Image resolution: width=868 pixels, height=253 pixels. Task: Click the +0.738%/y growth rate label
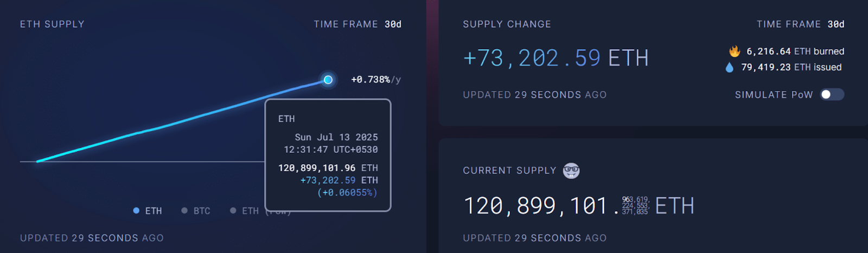tap(375, 80)
